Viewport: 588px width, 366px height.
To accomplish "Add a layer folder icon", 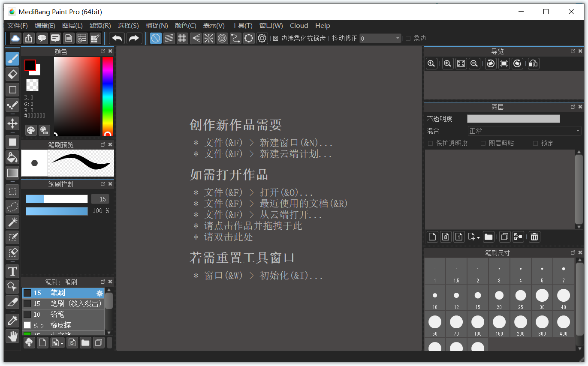I will tap(488, 236).
